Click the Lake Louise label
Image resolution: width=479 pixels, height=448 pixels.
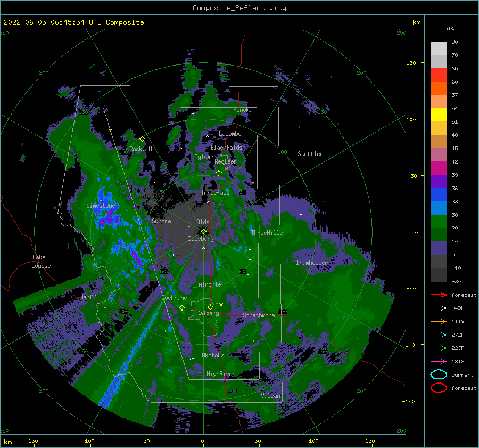pos(41,262)
